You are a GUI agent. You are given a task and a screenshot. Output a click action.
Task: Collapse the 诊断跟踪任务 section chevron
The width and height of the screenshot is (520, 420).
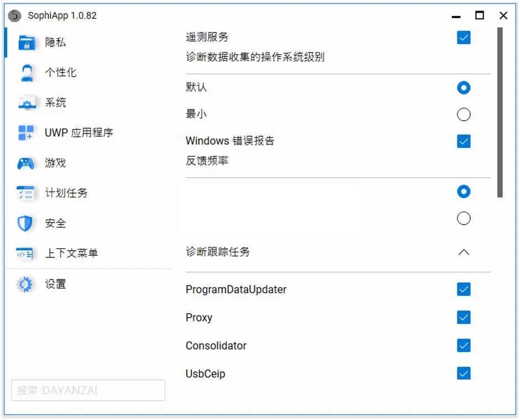click(x=464, y=252)
